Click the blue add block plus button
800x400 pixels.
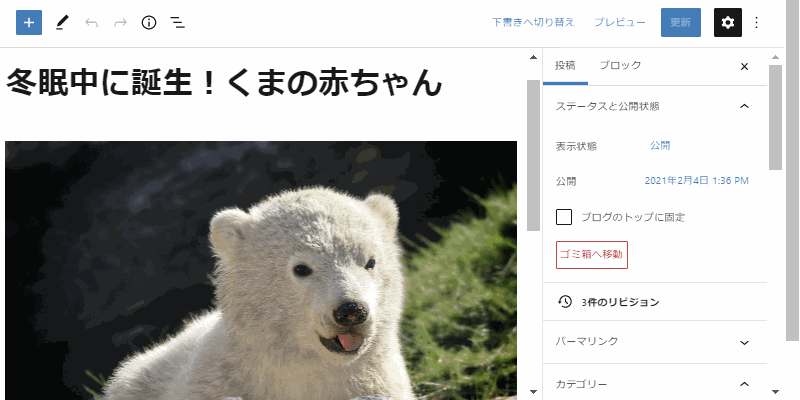pos(29,22)
